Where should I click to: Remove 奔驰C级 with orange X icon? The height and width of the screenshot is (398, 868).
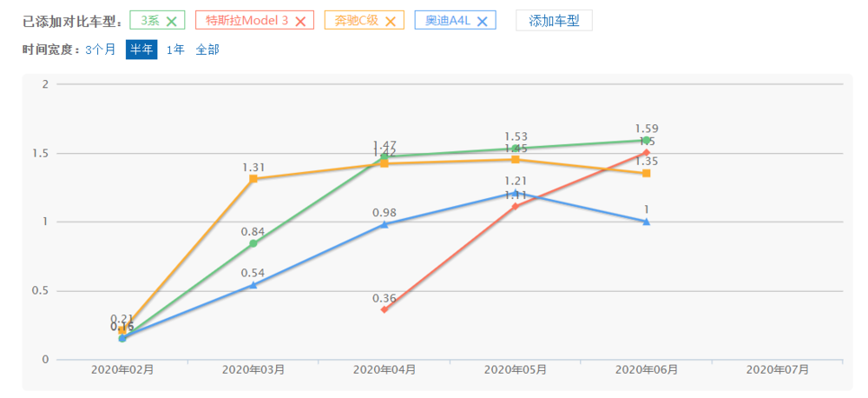391,21
